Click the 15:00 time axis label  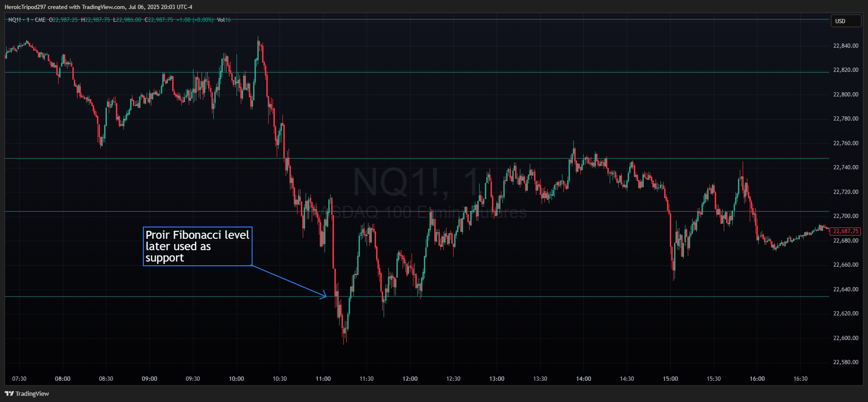670,379
